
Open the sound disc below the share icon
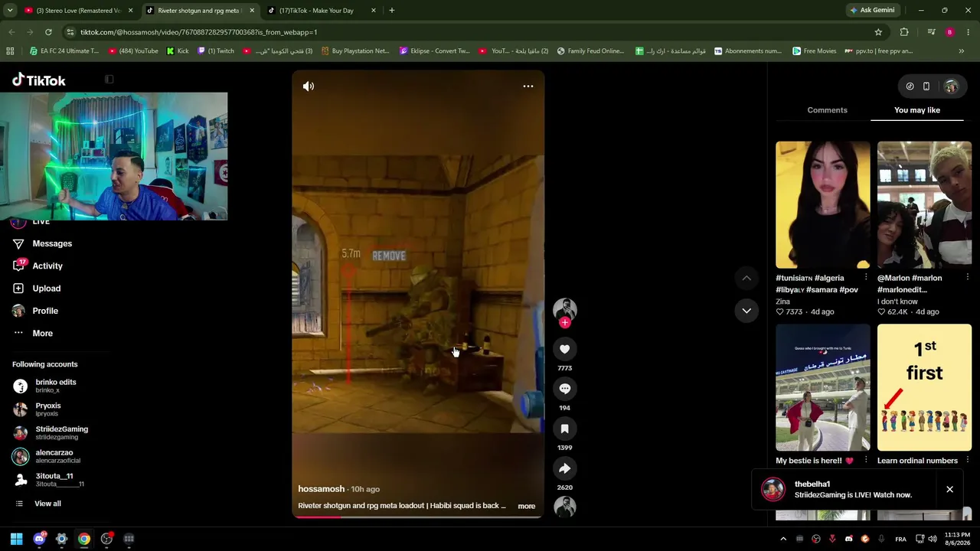coord(565,507)
